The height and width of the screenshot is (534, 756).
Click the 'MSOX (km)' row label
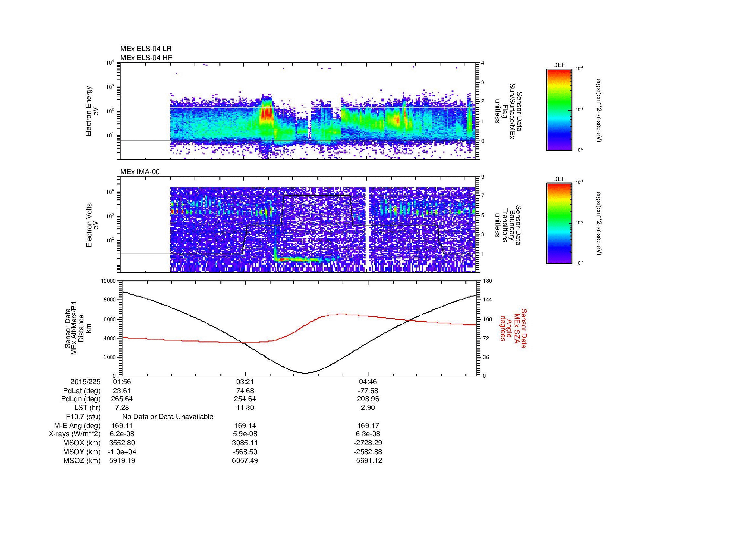click(x=82, y=443)
